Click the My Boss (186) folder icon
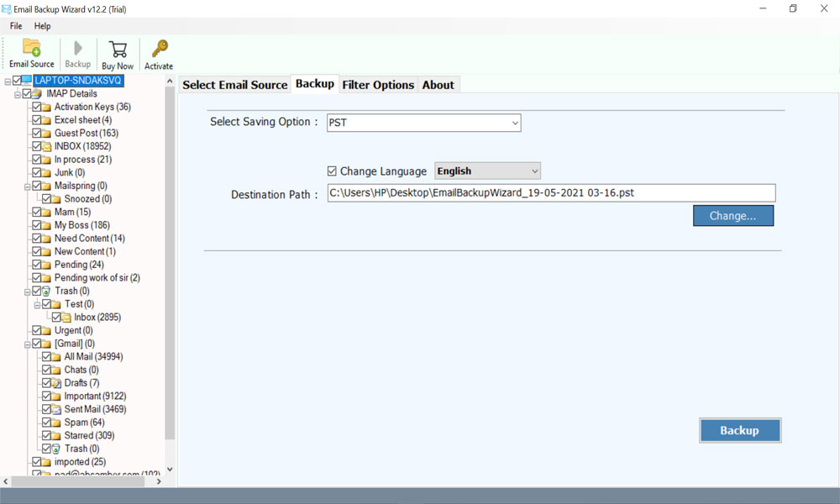The height and width of the screenshot is (504, 840). [46, 225]
